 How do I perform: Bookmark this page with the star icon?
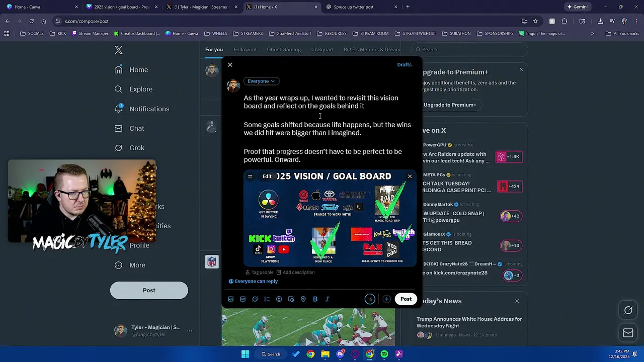[x=535, y=21]
